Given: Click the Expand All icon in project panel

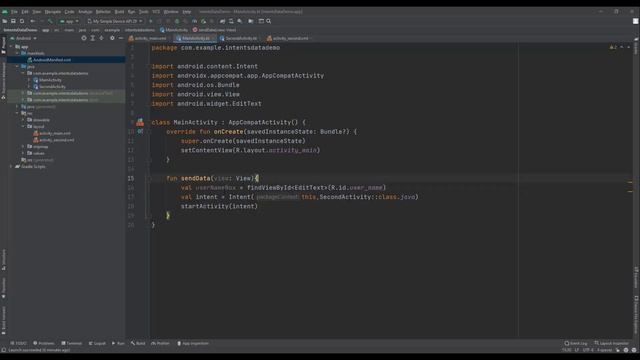Looking at the screenshot, I should [x=93, y=38].
